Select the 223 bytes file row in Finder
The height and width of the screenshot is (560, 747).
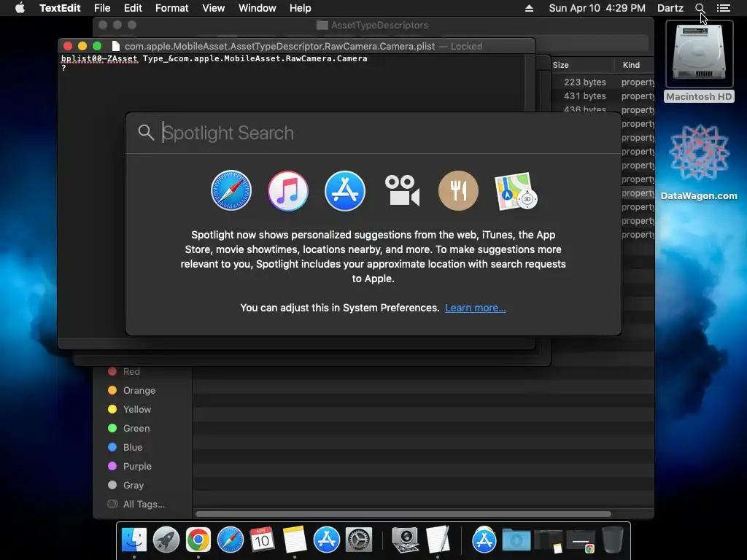(603, 82)
